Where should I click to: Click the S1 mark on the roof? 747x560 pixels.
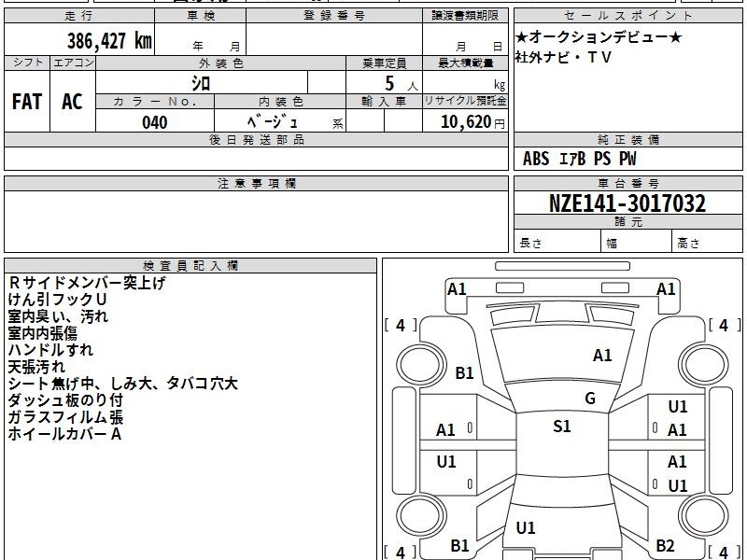(x=562, y=426)
